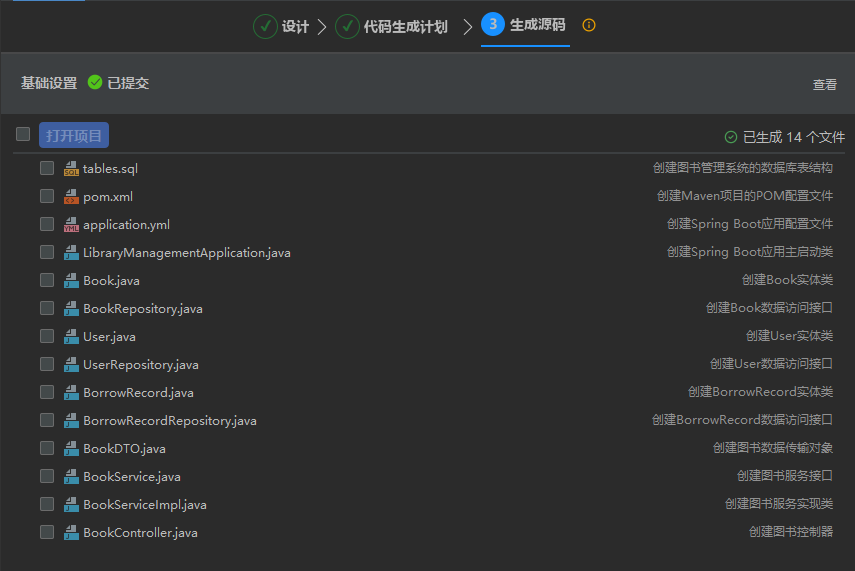
Task: Expand the 基础设置 section header
Action: [x=49, y=83]
